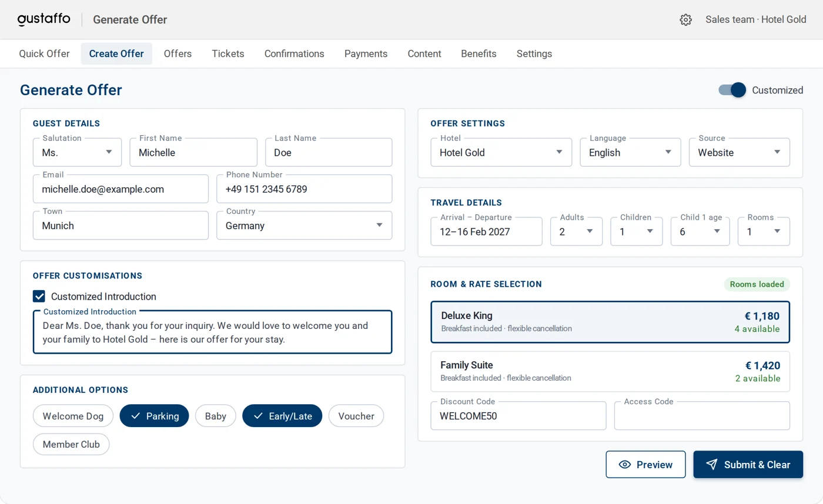
Task: Open the Child 1 age dropdown
Action: (700, 231)
